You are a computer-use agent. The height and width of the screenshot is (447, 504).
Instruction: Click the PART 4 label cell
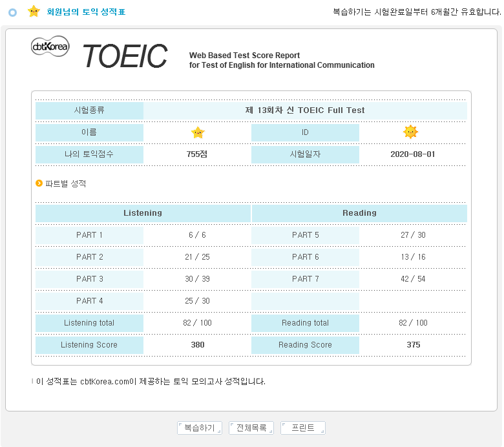[x=89, y=302]
